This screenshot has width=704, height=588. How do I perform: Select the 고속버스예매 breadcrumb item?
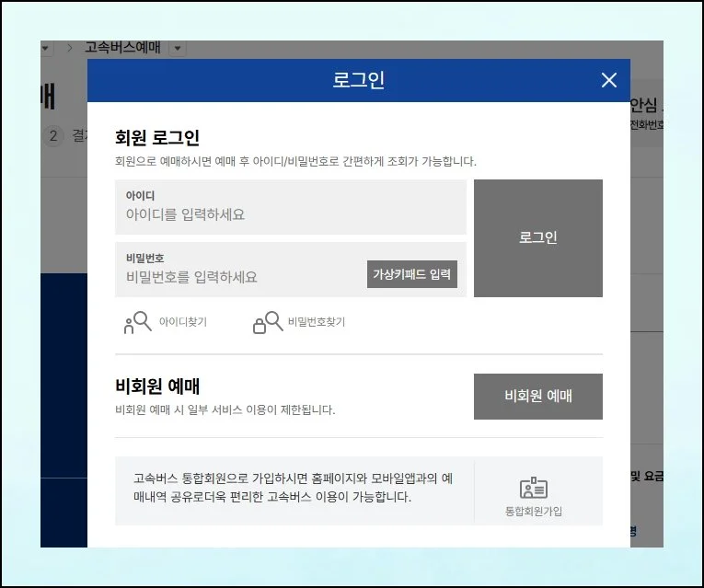tap(121, 48)
